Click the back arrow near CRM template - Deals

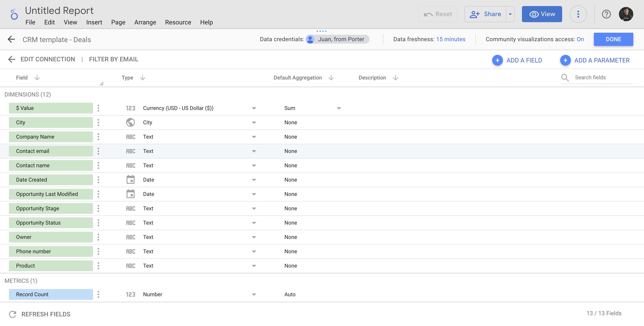tap(11, 39)
